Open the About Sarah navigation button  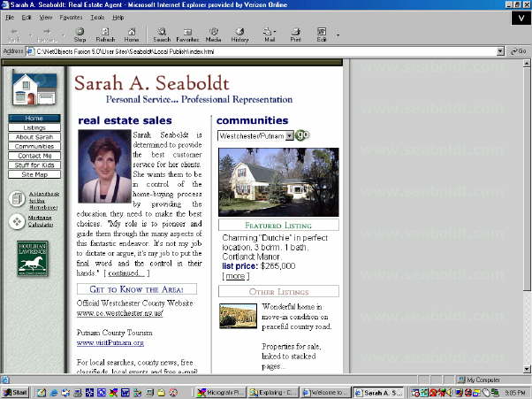[x=34, y=137]
